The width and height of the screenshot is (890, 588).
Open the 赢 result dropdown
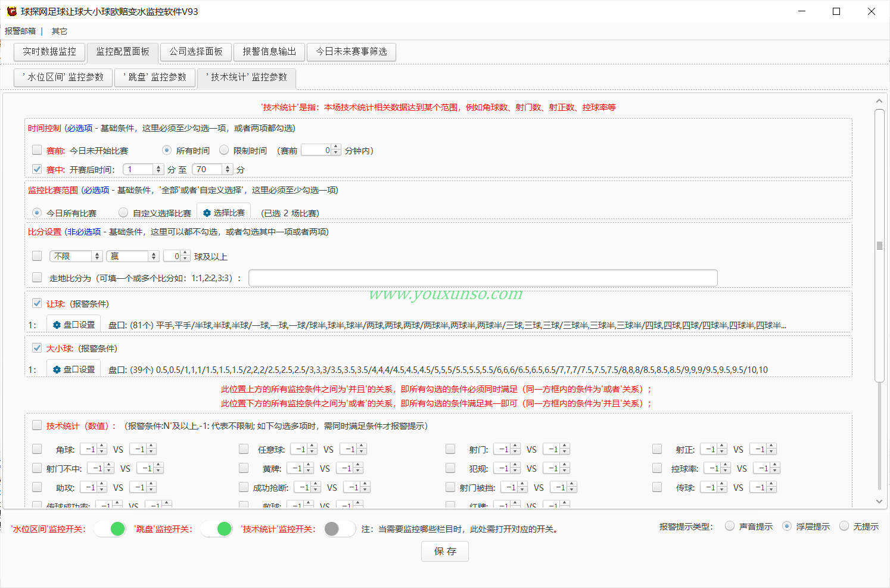point(133,256)
